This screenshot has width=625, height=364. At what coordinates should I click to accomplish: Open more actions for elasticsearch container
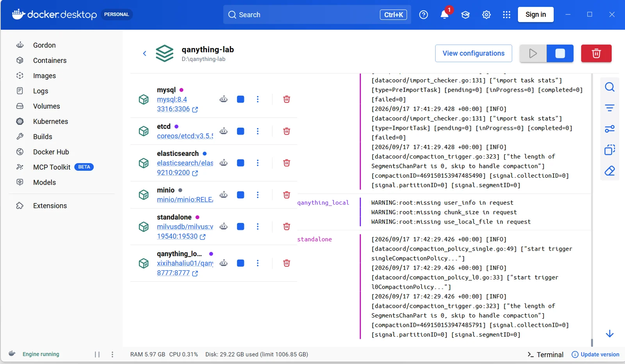point(257,163)
